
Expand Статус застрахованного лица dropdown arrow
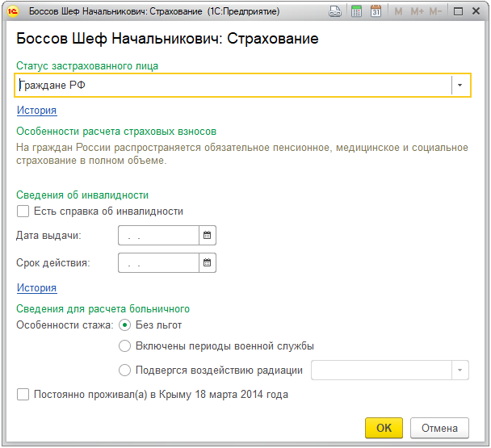(460, 85)
